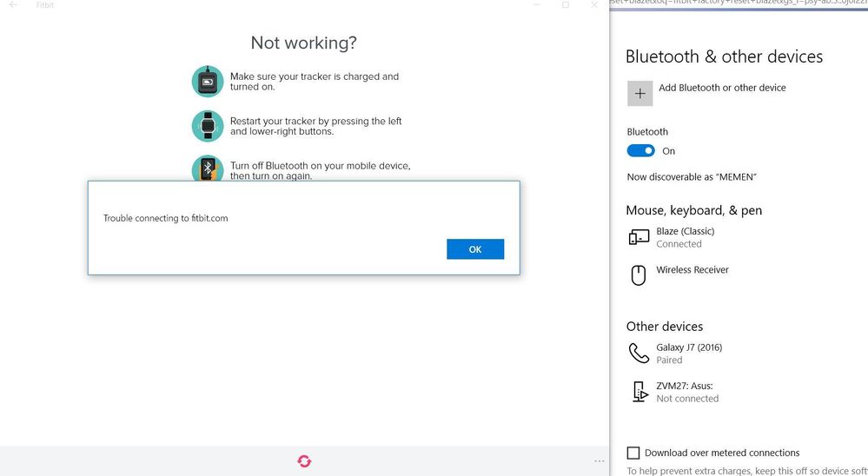This screenshot has width=868, height=476.
Task: Click the Bluetooth phone icon in Fitbit
Action: 208,169
